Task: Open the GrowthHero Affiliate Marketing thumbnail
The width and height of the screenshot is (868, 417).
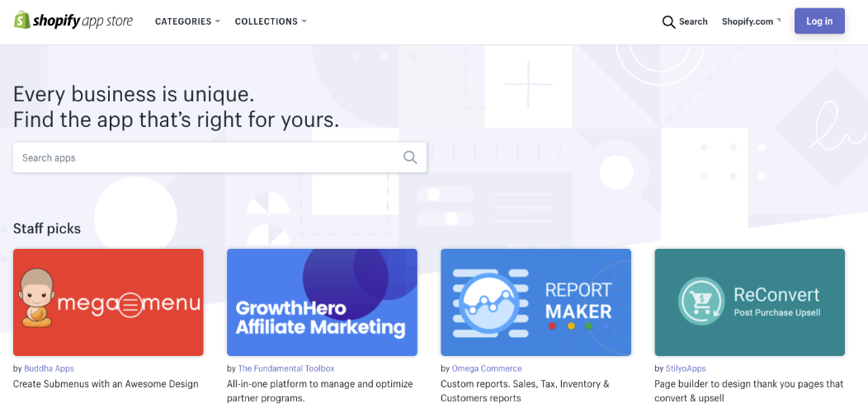Action: (322, 302)
